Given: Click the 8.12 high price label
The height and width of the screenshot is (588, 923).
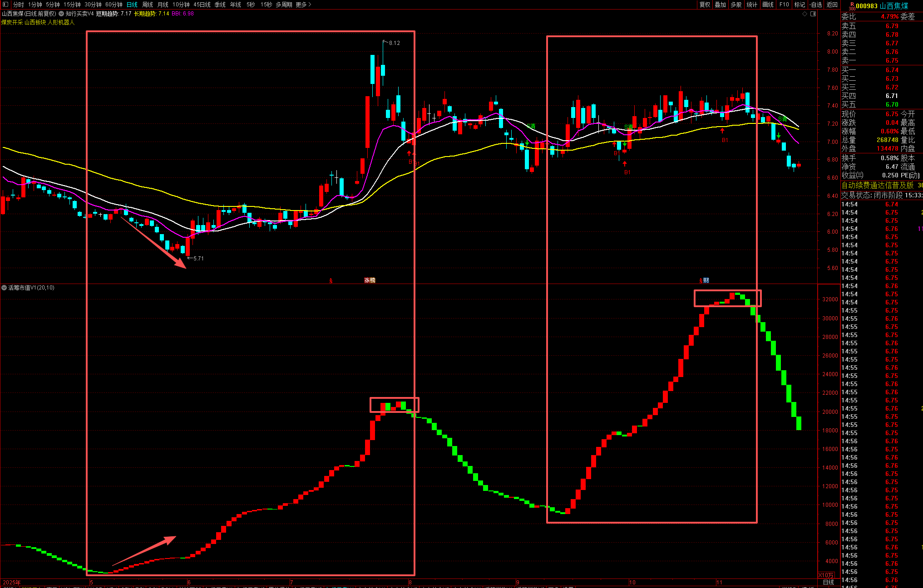Looking at the screenshot, I should pyautogui.click(x=394, y=43).
